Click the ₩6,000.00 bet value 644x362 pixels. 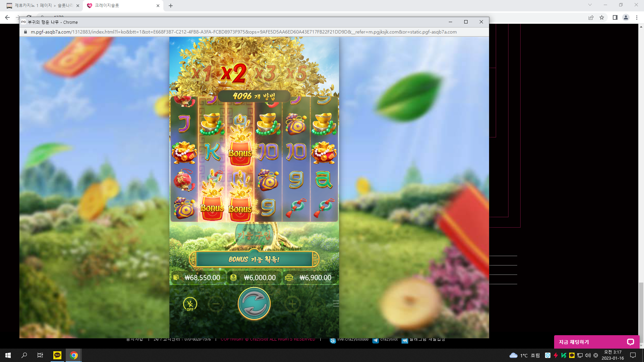[260, 278]
